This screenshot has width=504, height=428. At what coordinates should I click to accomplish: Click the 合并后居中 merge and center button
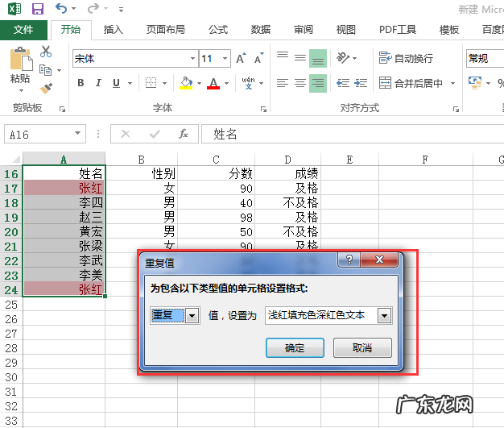click(411, 83)
